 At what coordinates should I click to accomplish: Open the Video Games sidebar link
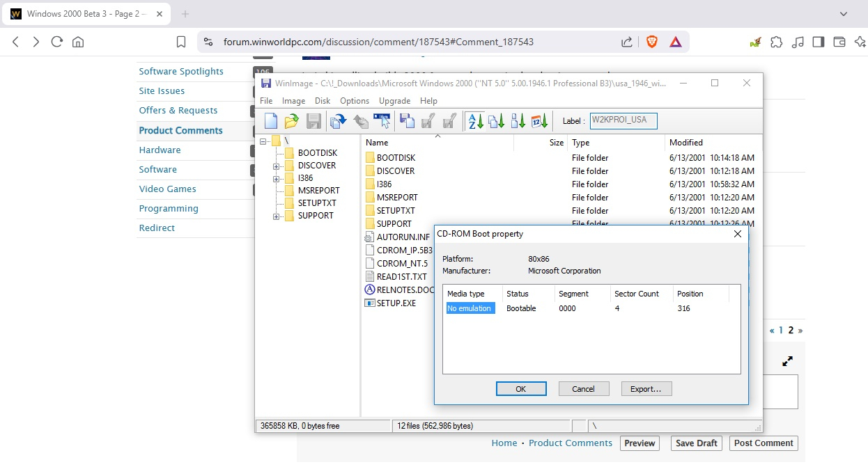(x=167, y=189)
